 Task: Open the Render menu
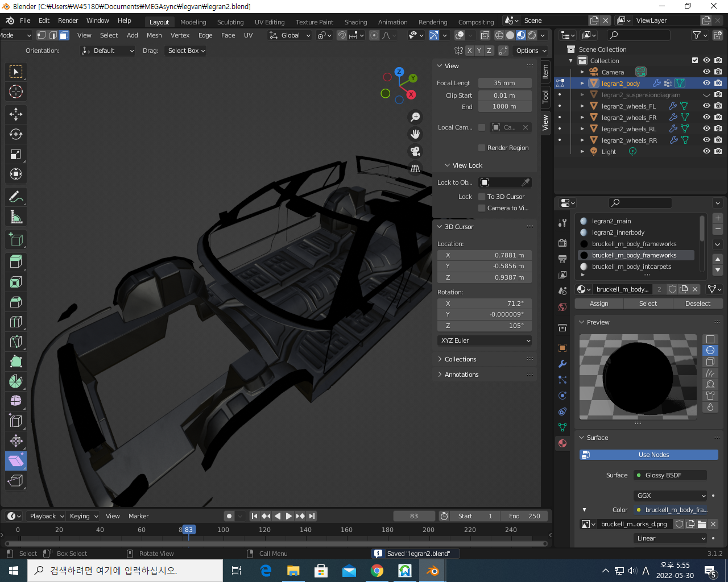[x=68, y=20]
